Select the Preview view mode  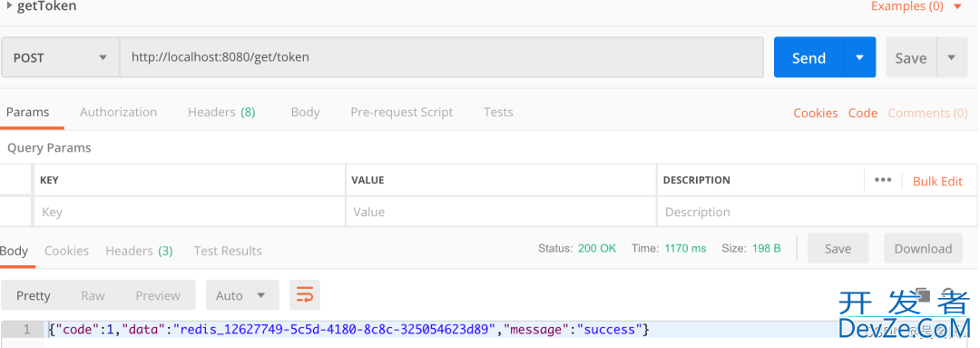pos(158,295)
